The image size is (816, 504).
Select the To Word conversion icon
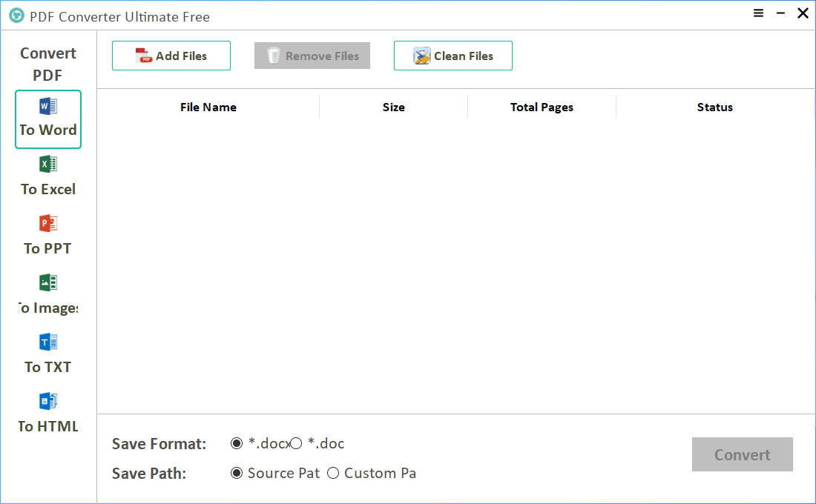pyautogui.click(x=48, y=107)
